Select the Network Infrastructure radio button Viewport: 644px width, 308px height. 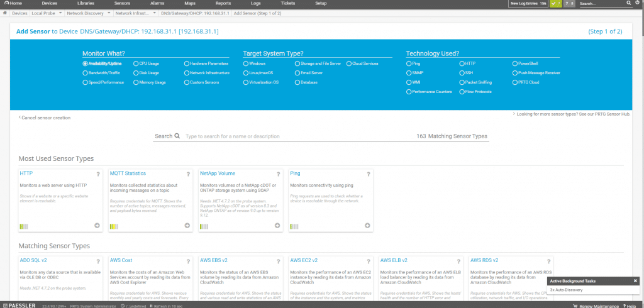click(187, 73)
